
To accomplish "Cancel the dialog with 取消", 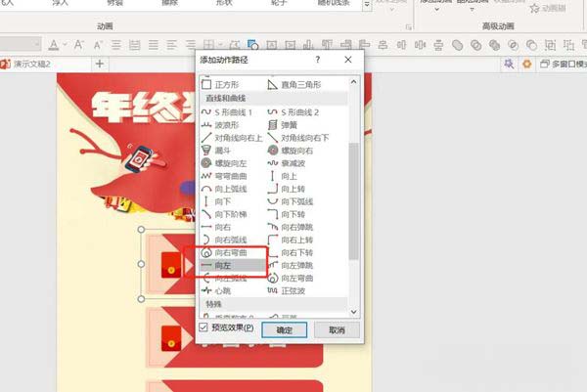I will pyautogui.click(x=337, y=329).
